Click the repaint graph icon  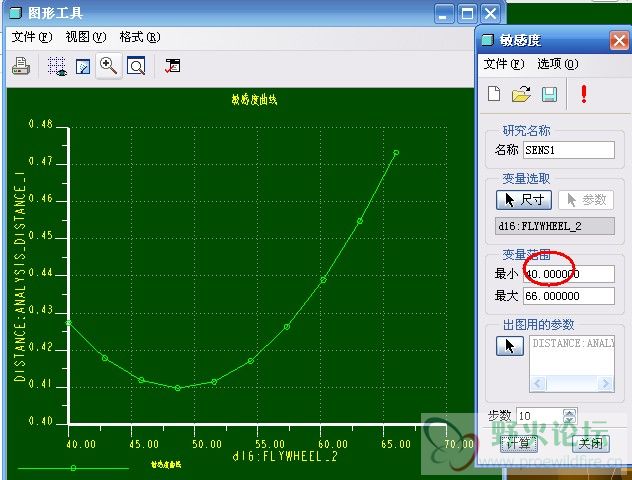coord(83,66)
